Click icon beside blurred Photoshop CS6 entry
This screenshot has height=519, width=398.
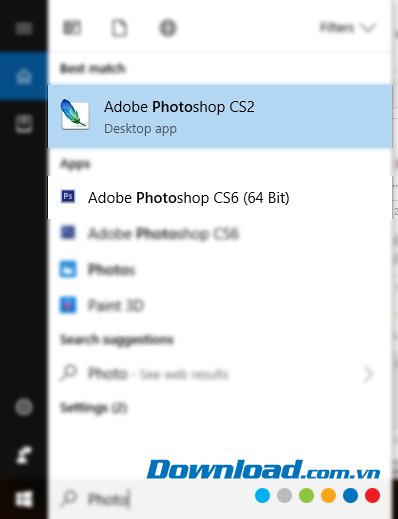68,232
